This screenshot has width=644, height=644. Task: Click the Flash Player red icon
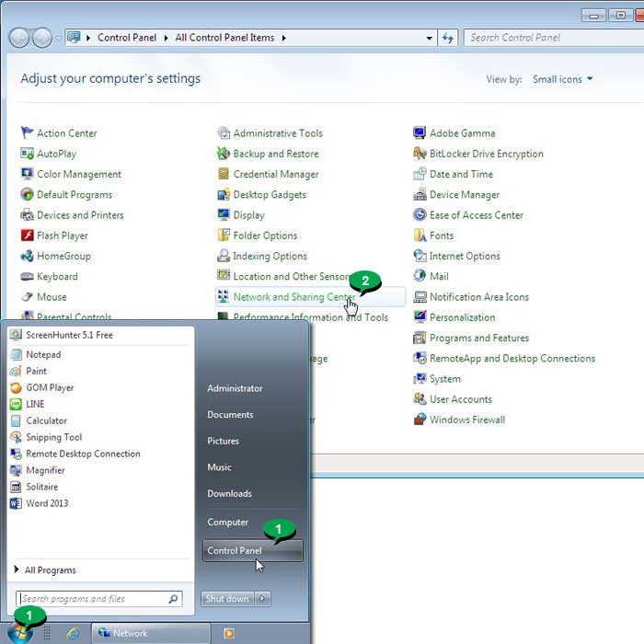click(27, 236)
